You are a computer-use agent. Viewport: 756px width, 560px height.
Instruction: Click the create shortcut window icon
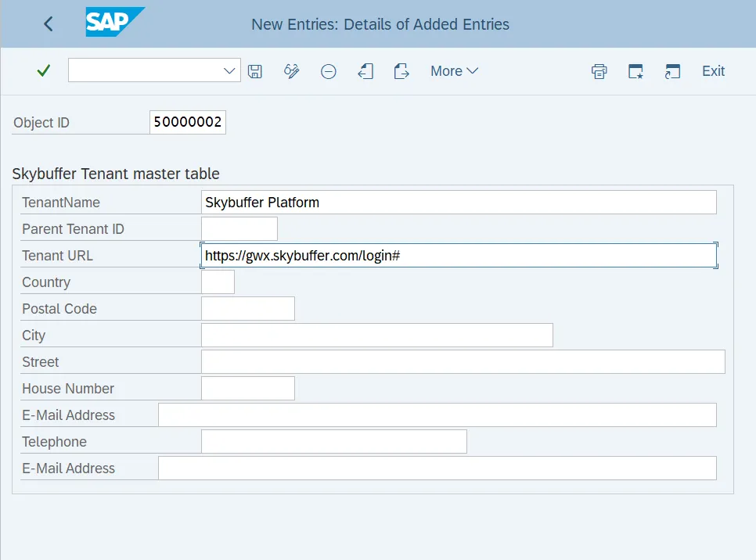click(672, 71)
